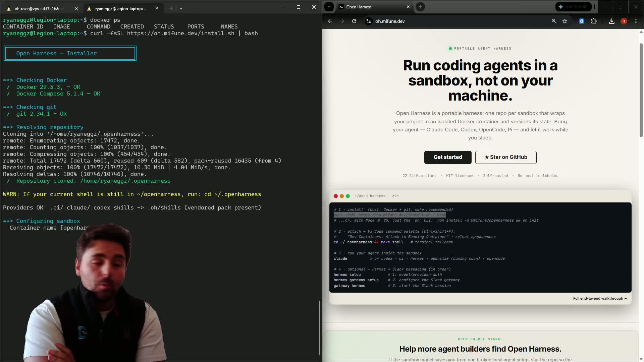Click the 'MIT licensed' text
The width and height of the screenshot is (644, 362).
point(460,176)
